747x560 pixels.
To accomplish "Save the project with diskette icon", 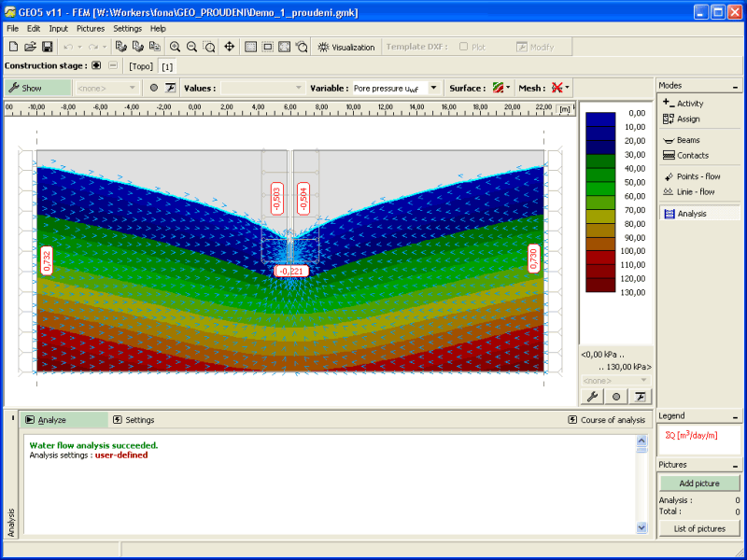I will coord(47,47).
